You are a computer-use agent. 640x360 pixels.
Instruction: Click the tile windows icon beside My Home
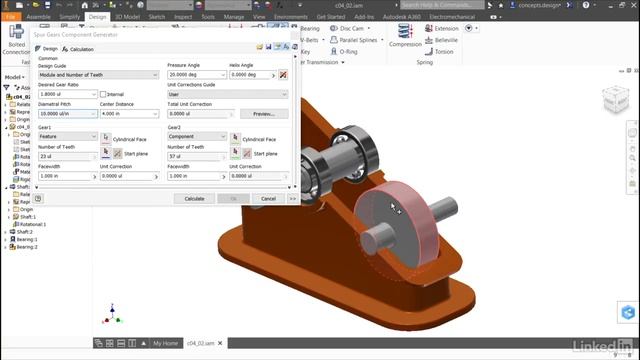coord(110,343)
